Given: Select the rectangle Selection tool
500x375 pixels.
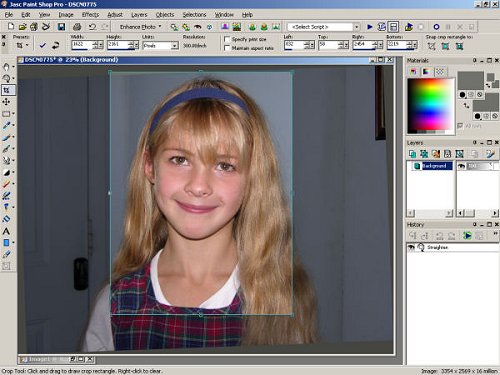Looking at the screenshot, I should pyautogui.click(x=6, y=114).
